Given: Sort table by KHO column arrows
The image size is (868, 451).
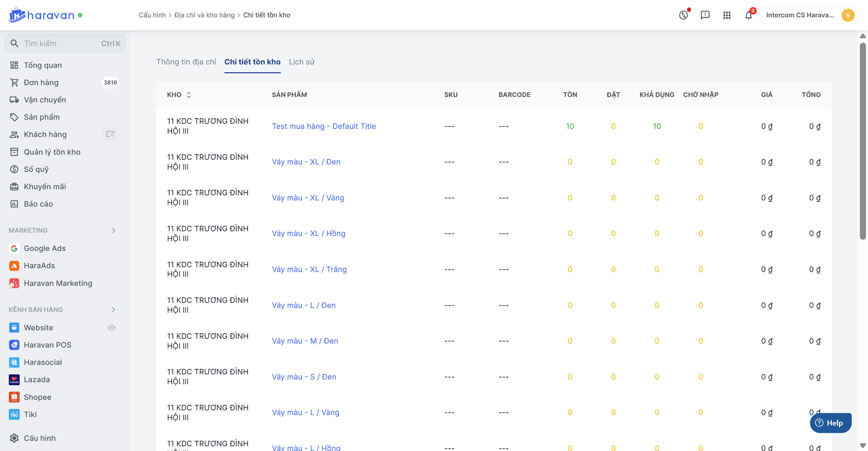Looking at the screenshot, I should pyautogui.click(x=189, y=95).
